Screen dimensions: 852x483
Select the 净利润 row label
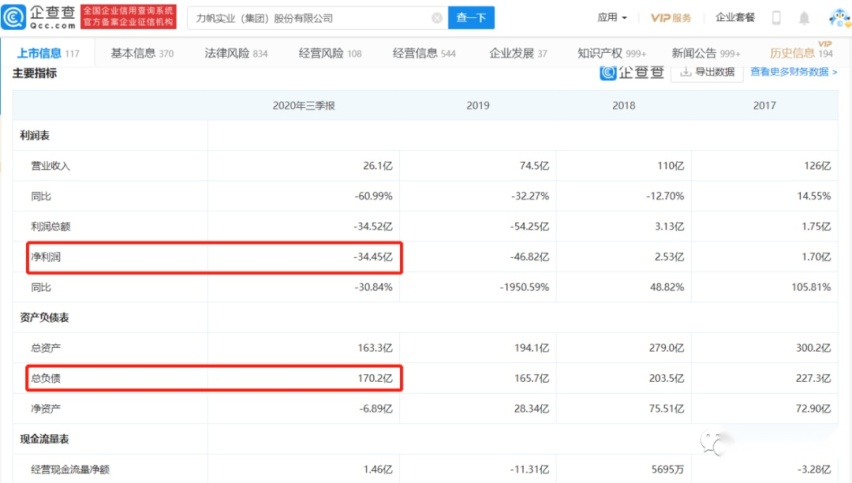45,256
